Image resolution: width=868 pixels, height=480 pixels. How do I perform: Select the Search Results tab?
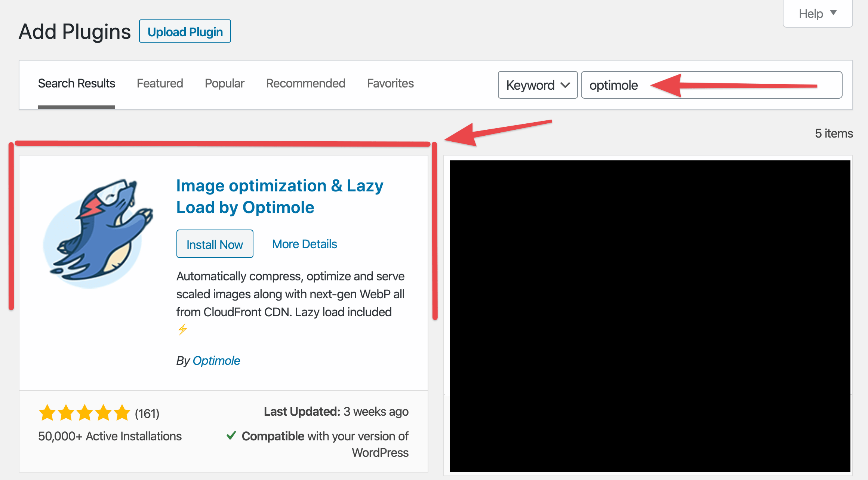(76, 83)
